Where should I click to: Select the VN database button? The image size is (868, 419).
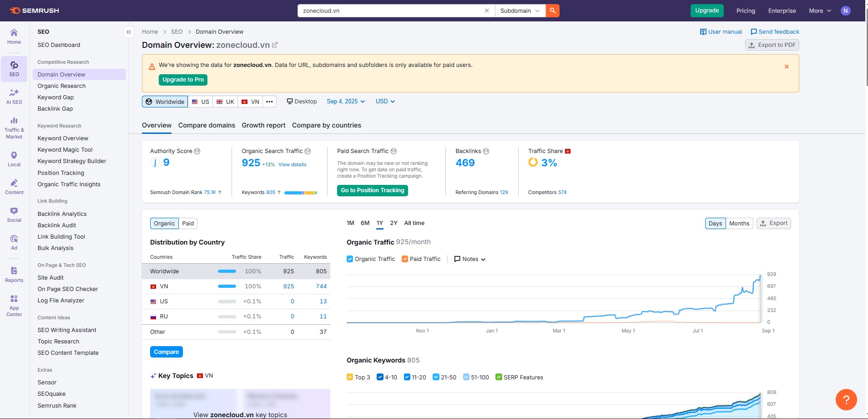click(250, 102)
